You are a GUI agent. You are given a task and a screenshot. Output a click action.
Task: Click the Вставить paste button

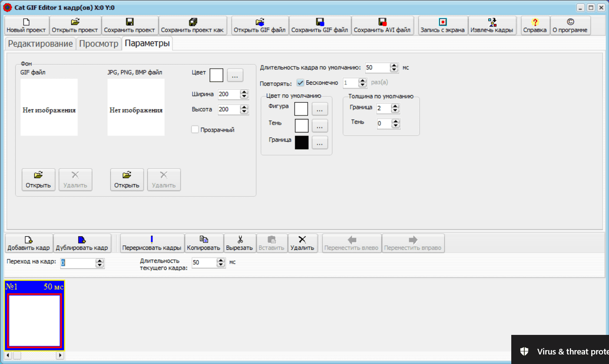click(x=271, y=243)
